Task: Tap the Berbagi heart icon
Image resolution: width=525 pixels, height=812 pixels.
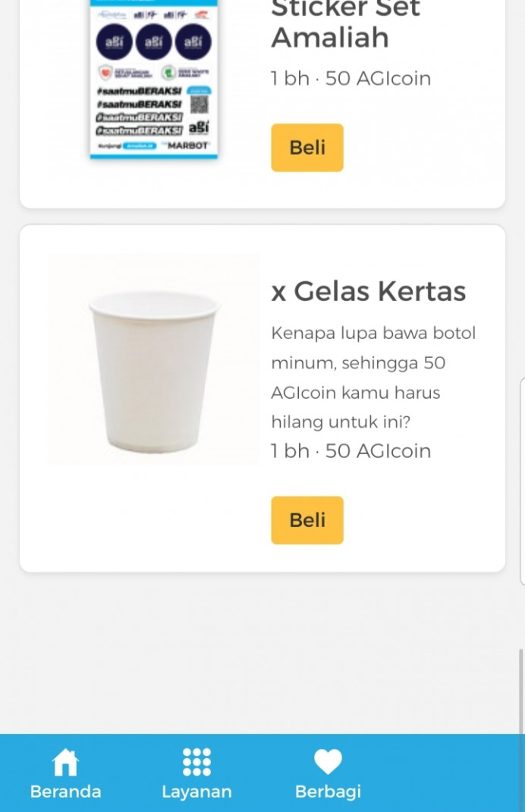Action: 328,760
